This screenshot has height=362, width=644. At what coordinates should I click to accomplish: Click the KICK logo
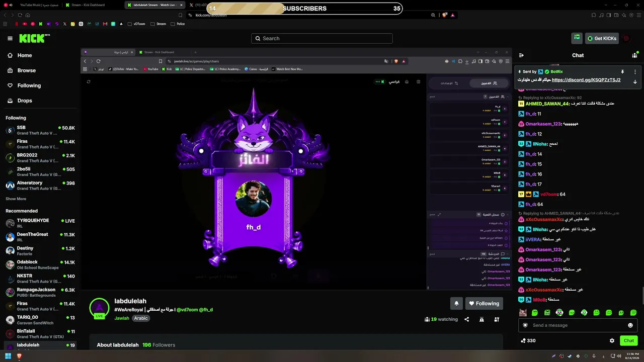(34, 38)
